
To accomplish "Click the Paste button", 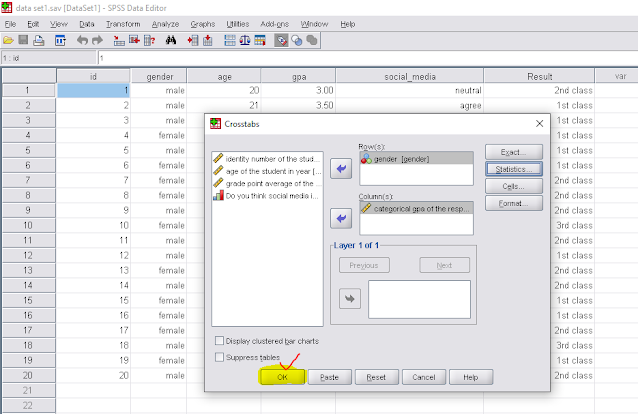I will point(330,377).
